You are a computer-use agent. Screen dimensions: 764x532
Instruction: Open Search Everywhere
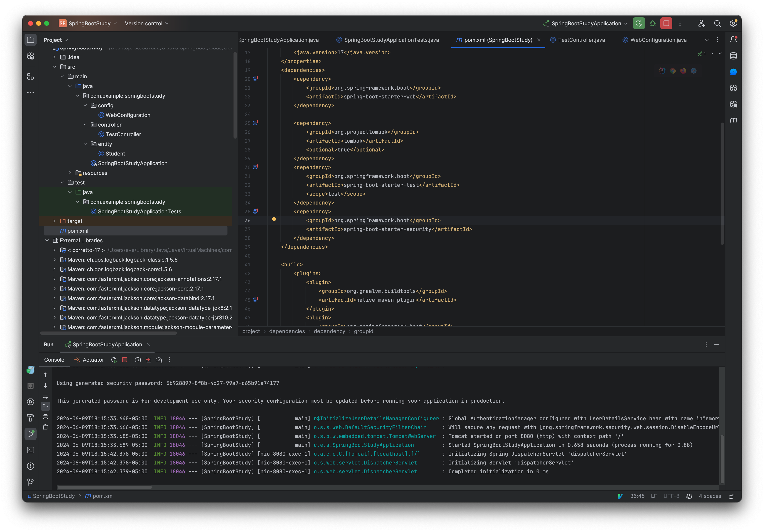(x=717, y=23)
